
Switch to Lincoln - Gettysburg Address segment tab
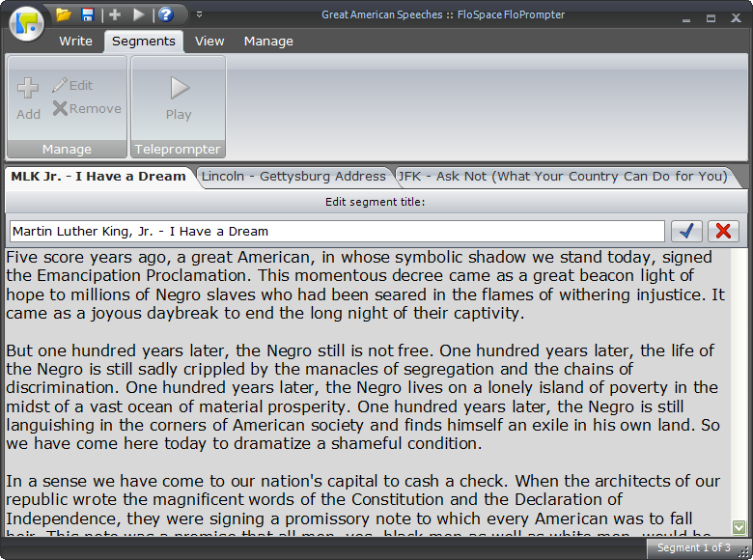pyautogui.click(x=293, y=177)
